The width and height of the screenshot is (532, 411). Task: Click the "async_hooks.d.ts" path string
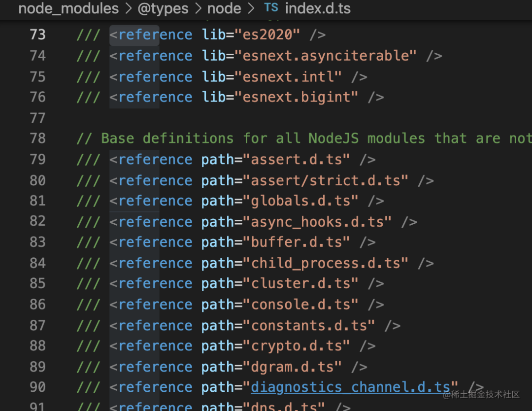pos(317,222)
